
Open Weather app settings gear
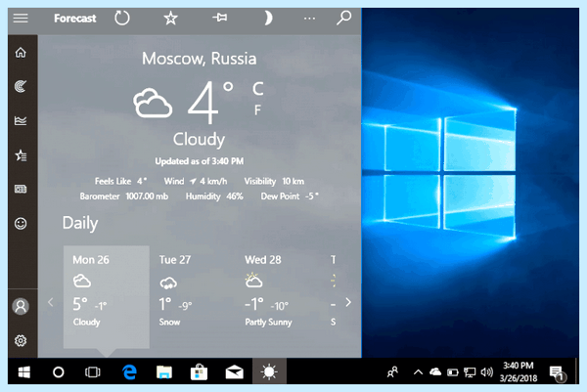[21, 341]
